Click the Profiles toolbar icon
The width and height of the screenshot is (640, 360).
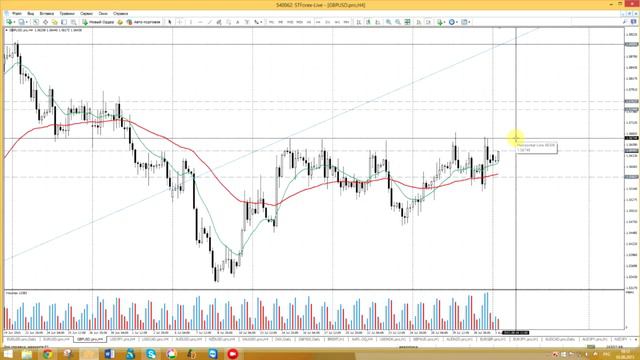click(21, 22)
